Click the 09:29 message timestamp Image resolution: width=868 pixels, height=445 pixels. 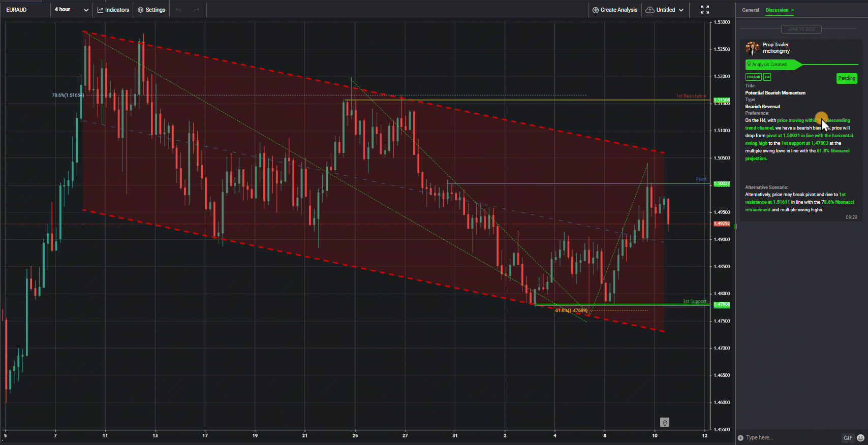pyautogui.click(x=851, y=217)
